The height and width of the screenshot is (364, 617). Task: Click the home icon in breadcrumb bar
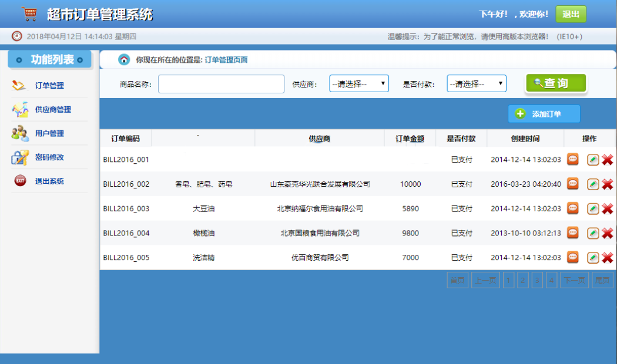tap(124, 60)
